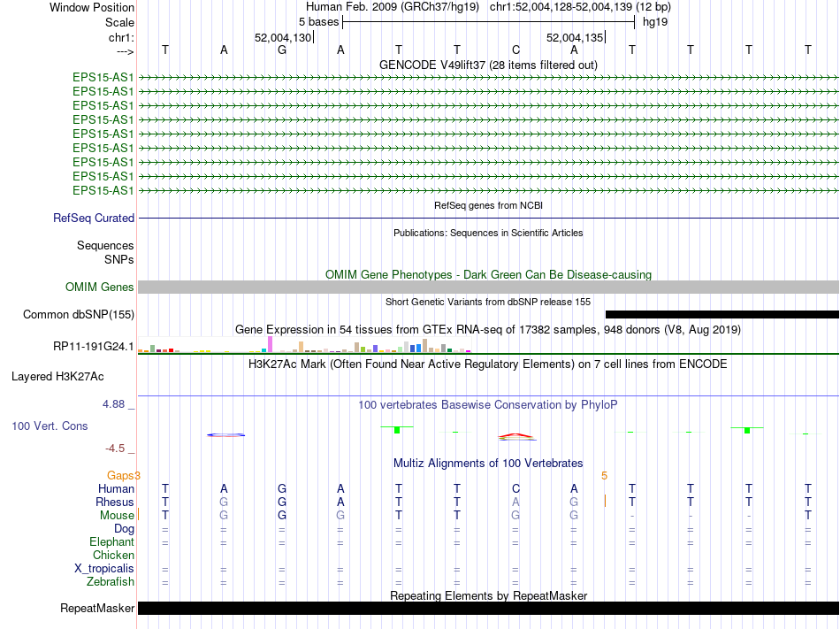Open the GTEx Gene Expression in 54 tissues title
Screen dimensions: 840x629
[488, 329]
